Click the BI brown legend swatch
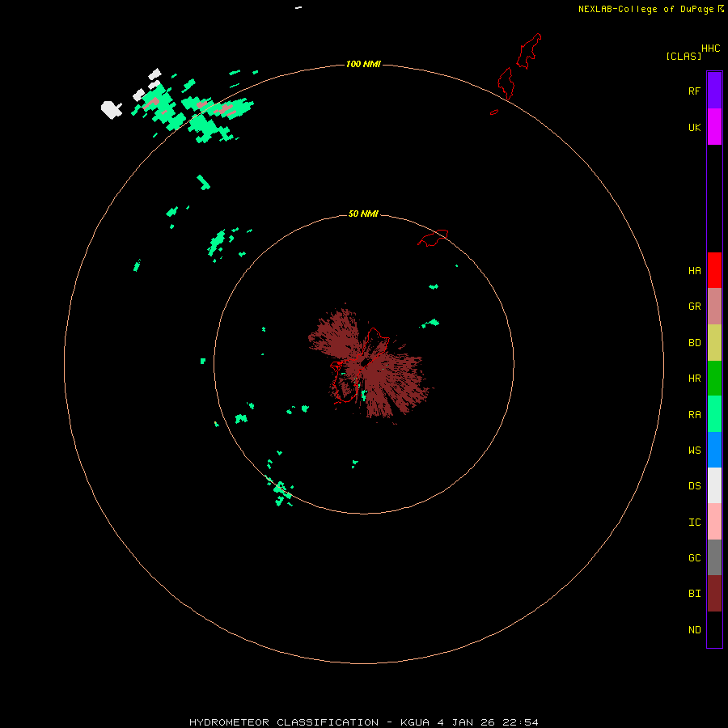728x728 pixels. click(x=714, y=594)
